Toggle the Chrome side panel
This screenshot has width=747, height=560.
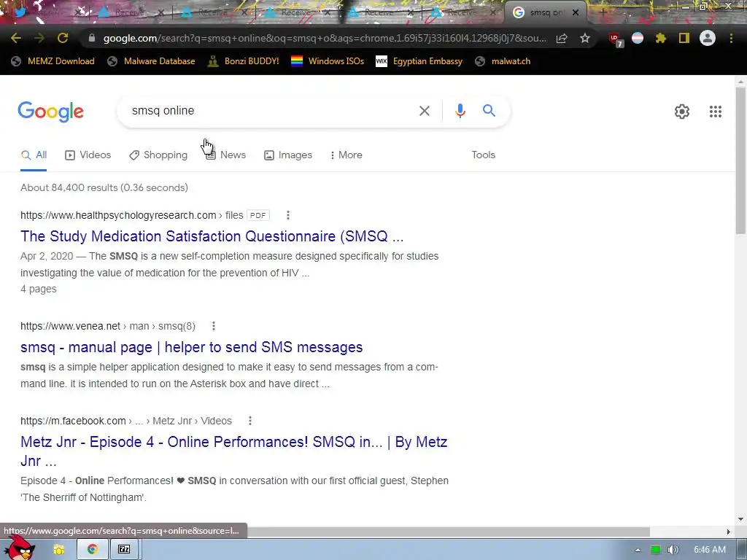684,38
